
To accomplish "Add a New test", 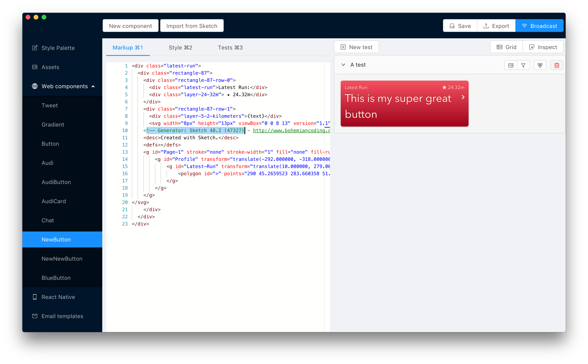I will (x=356, y=47).
